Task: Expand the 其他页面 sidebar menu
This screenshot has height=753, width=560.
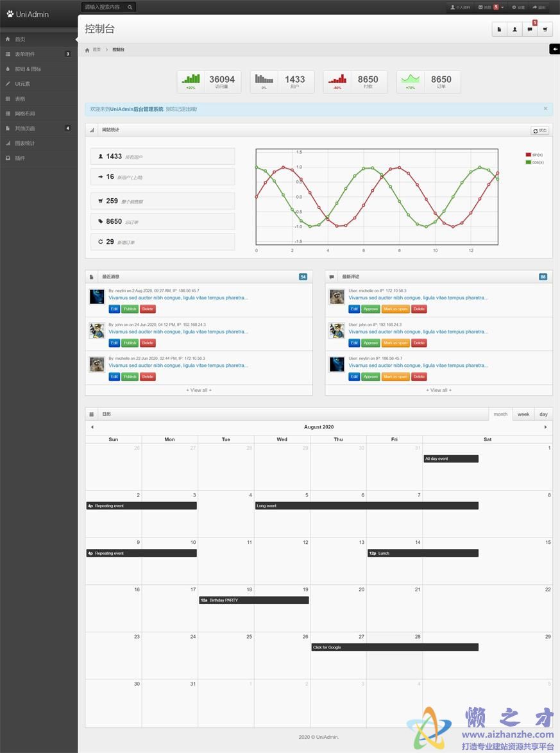Action: click(38, 128)
